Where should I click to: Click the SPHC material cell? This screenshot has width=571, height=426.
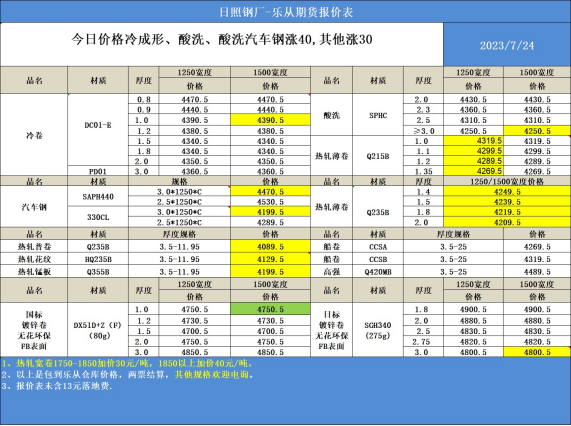378,115
